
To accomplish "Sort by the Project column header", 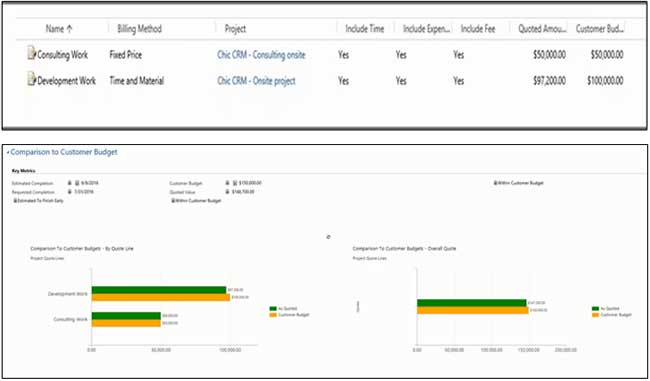I will click(235, 29).
